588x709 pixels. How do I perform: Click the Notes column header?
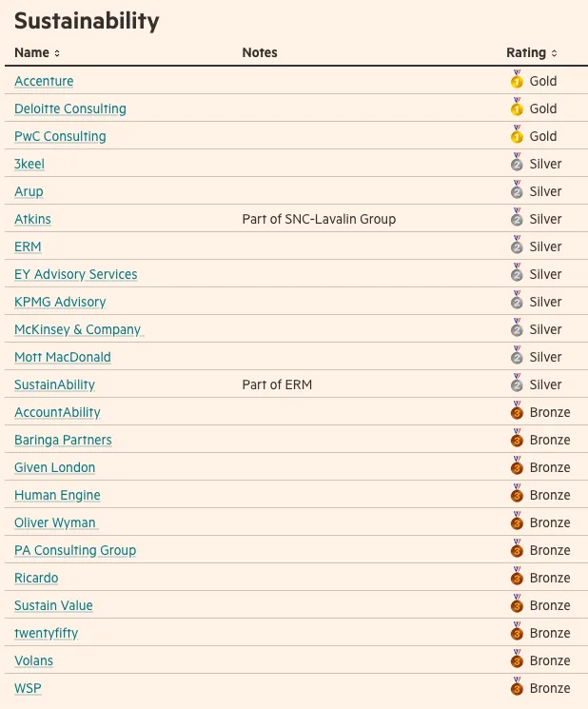pos(260,53)
